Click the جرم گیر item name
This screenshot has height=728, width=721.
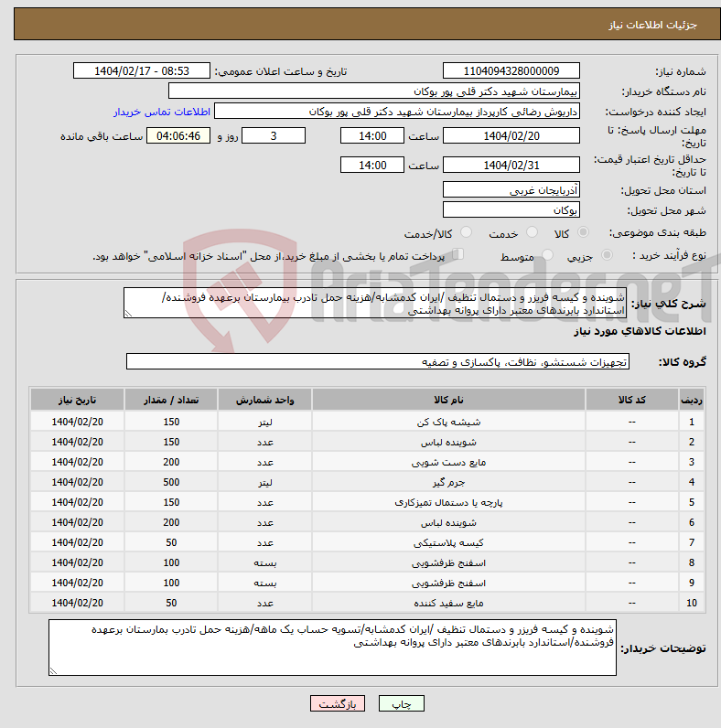[x=448, y=482]
